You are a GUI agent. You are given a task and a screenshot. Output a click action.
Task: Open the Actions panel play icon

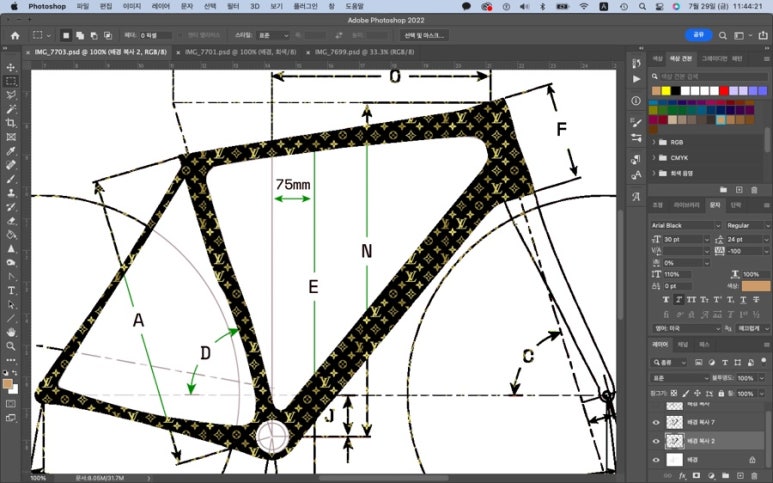(636, 79)
